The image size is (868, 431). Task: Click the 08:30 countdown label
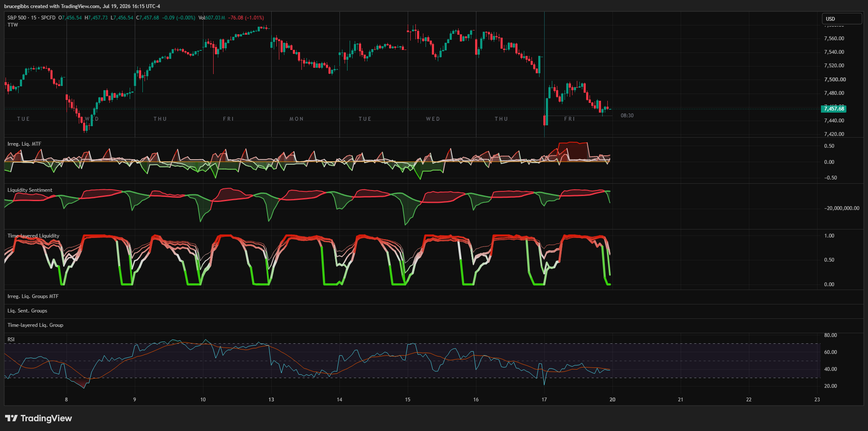627,116
